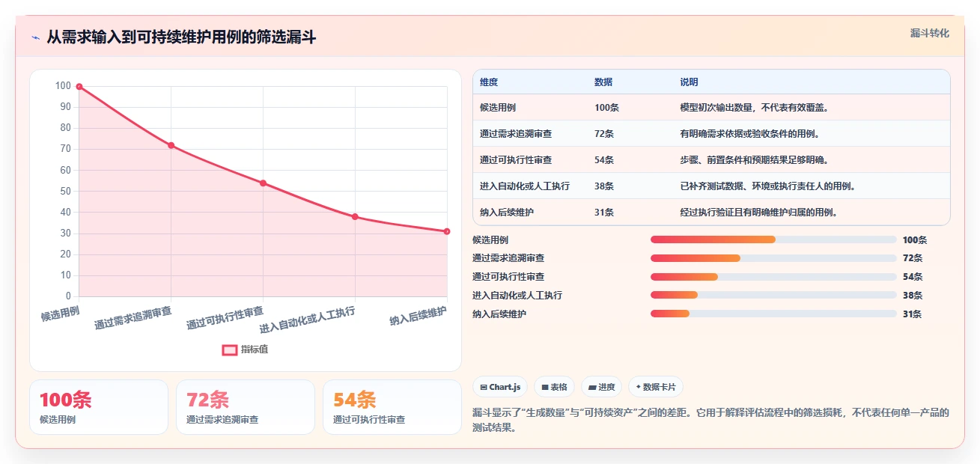Open the 72条 通过需求追溯审查 stat card

tap(246, 407)
